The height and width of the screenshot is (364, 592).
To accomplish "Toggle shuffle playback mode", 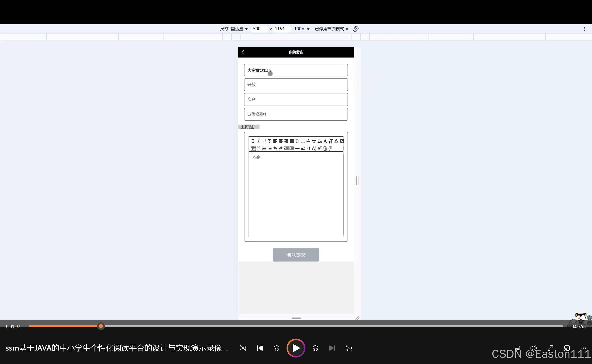I will click(x=243, y=348).
